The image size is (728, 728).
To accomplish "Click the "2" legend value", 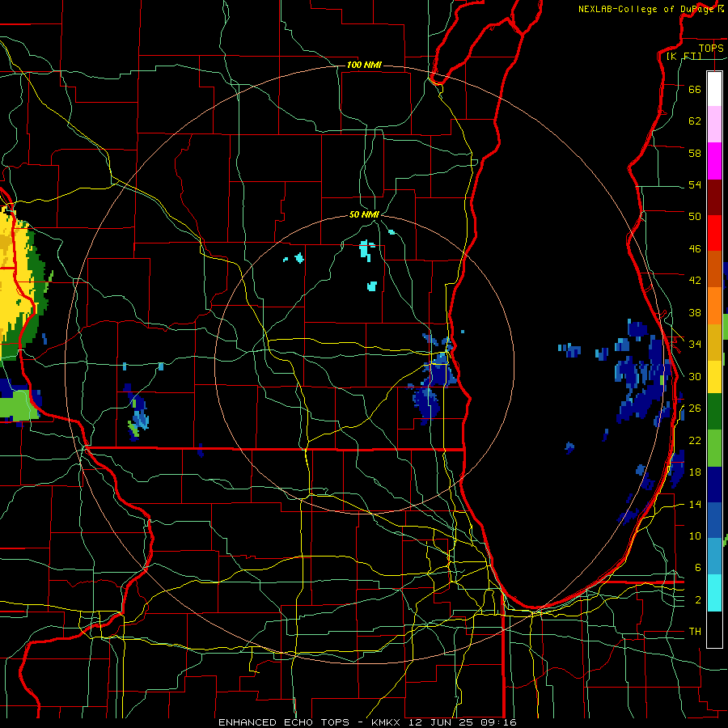I will pos(698,600).
